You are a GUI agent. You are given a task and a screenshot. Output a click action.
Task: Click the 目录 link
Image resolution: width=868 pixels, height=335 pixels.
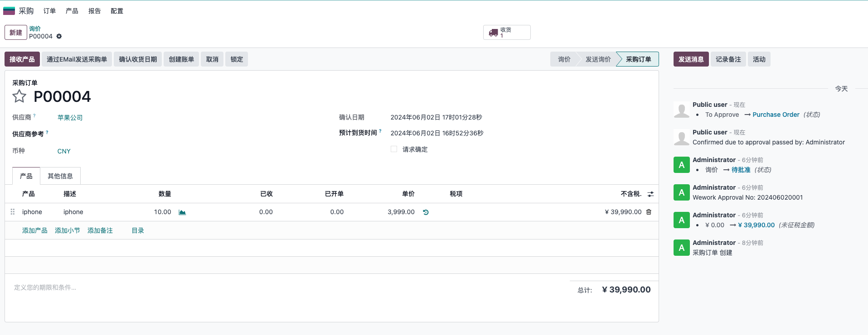(x=138, y=230)
